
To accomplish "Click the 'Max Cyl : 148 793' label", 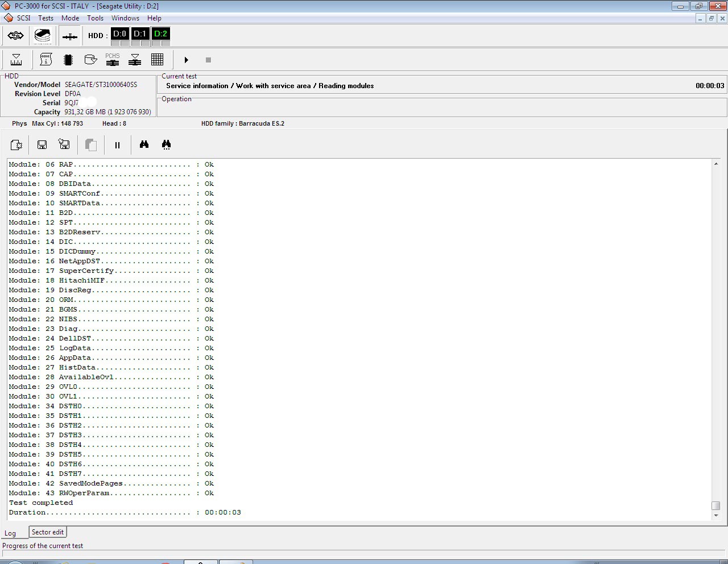I will click(x=57, y=123).
